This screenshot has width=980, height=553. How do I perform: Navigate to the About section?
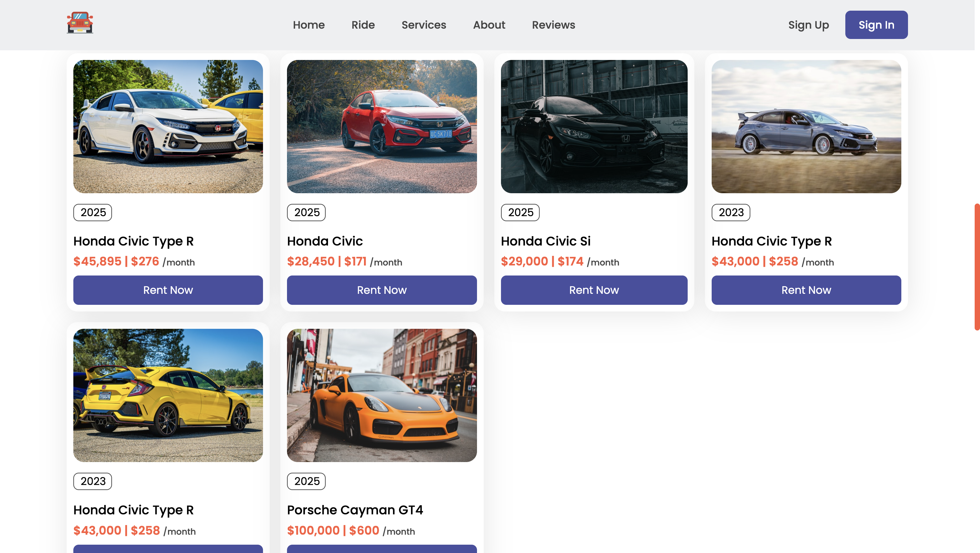[x=489, y=25]
